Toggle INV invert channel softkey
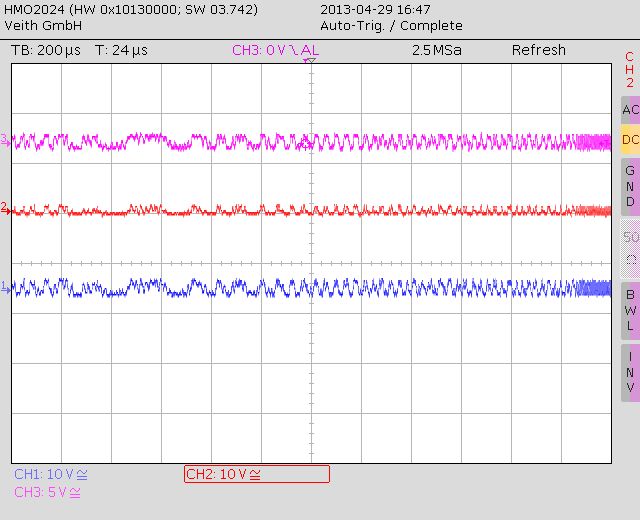640x520 pixels. [631, 372]
